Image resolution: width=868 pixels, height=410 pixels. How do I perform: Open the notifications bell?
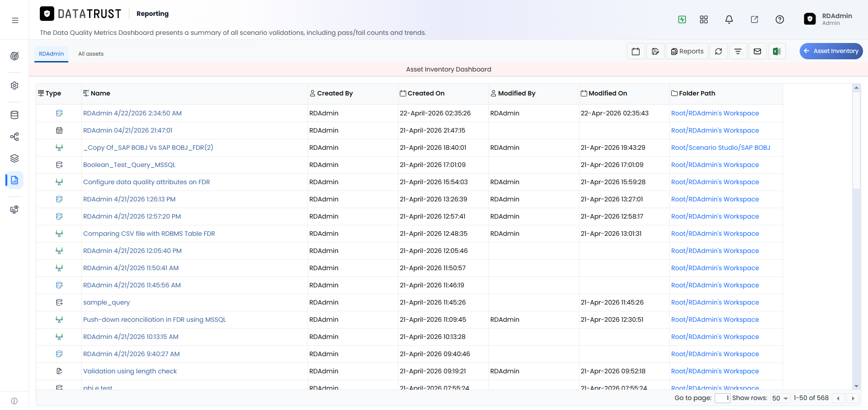(729, 19)
